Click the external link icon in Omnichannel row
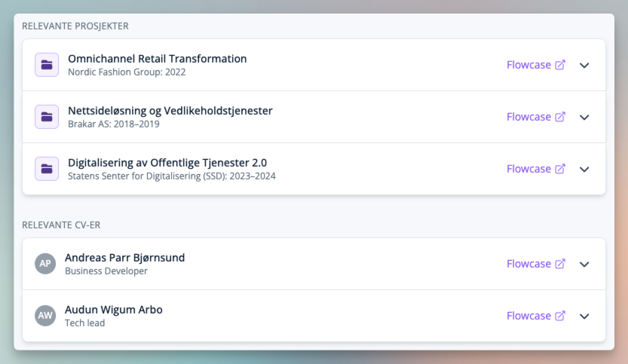Image resolution: width=628 pixels, height=364 pixels. (x=560, y=65)
